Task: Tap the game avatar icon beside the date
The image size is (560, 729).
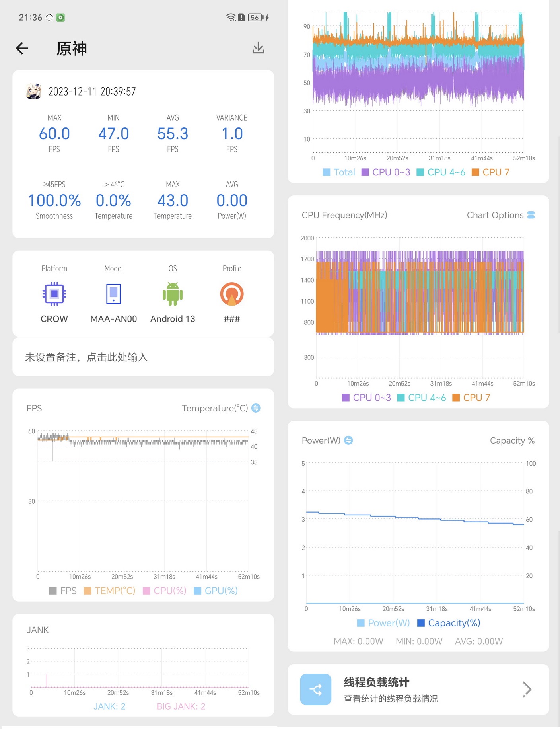Action: (34, 91)
